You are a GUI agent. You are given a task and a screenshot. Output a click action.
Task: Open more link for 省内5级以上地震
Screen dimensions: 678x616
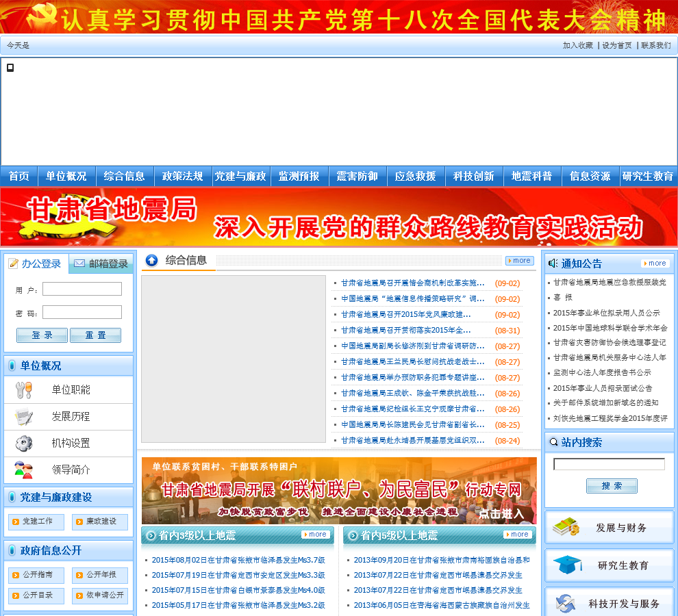[518, 535]
